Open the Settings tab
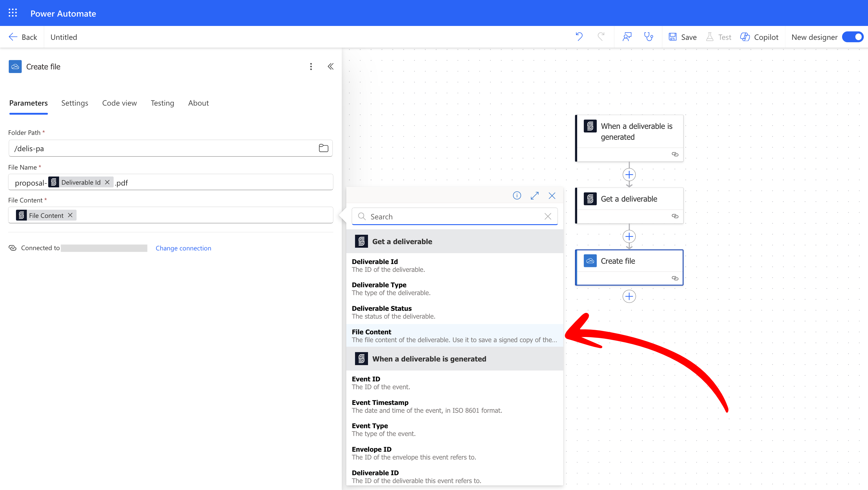868x490 pixels. pos(74,103)
